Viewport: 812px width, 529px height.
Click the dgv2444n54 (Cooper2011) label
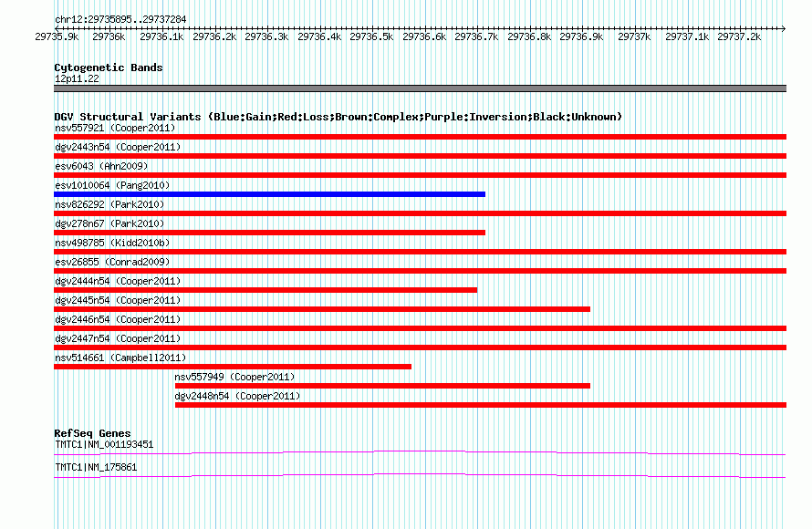tap(118, 281)
